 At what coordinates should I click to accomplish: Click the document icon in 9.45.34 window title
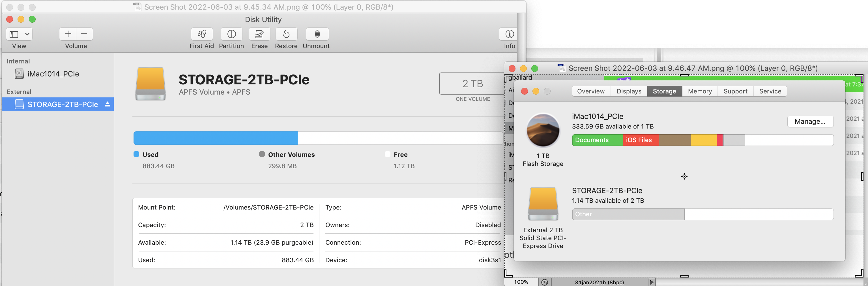137,7
